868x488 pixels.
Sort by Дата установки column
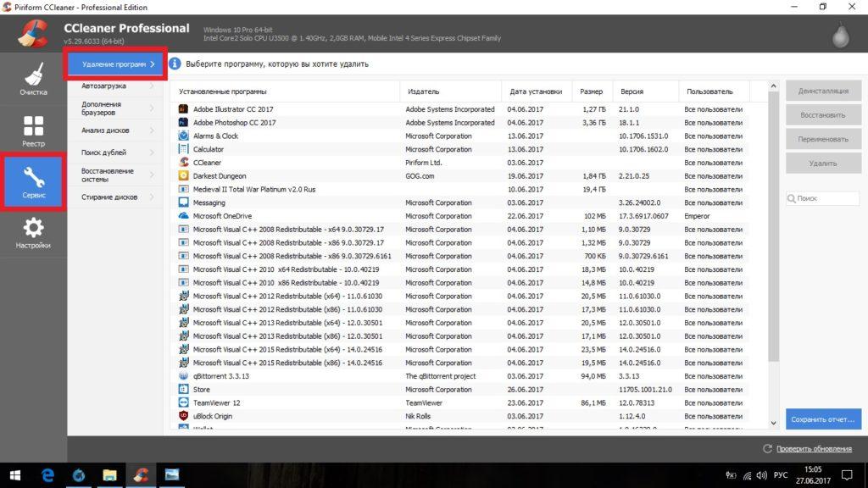(x=537, y=91)
